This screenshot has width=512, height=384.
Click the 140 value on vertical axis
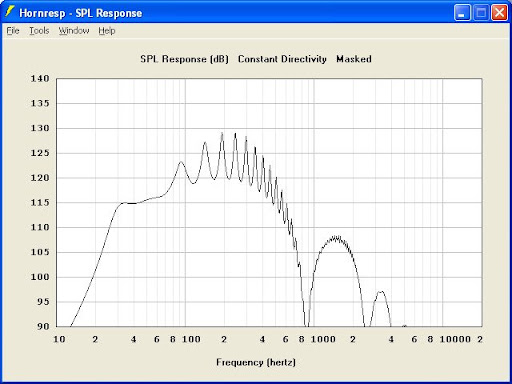click(40, 79)
